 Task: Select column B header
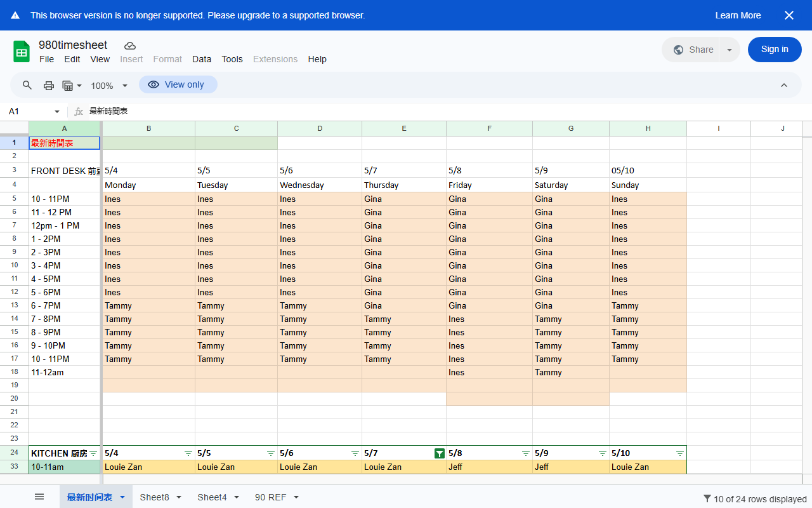pyautogui.click(x=148, y=128)
